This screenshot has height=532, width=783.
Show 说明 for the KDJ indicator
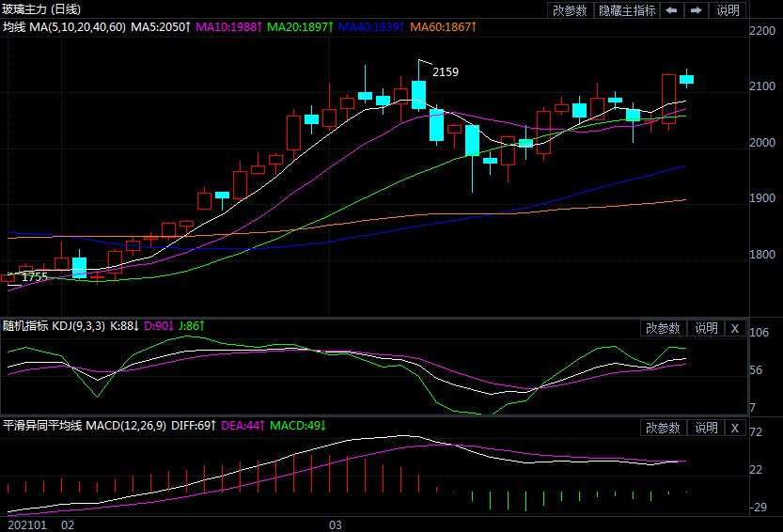pyautogui.click(x=705, y=328)
